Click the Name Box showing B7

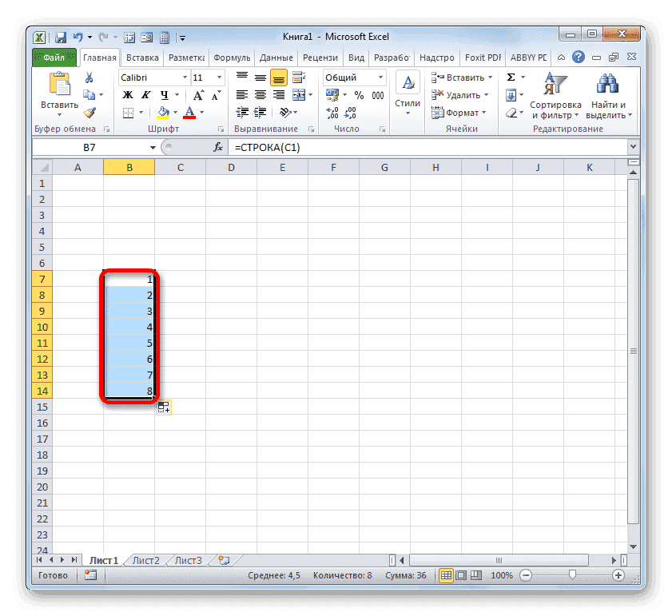(x=88, y=146)
